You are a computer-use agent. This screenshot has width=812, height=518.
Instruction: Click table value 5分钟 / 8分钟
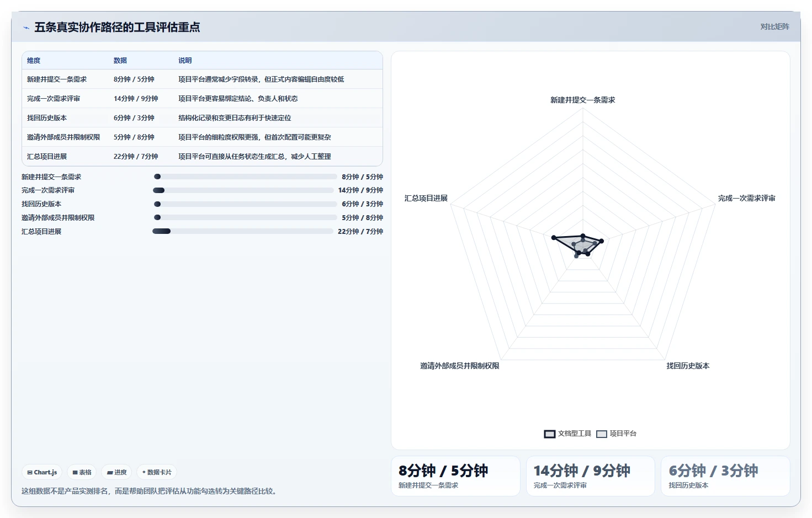coord(134,137)
